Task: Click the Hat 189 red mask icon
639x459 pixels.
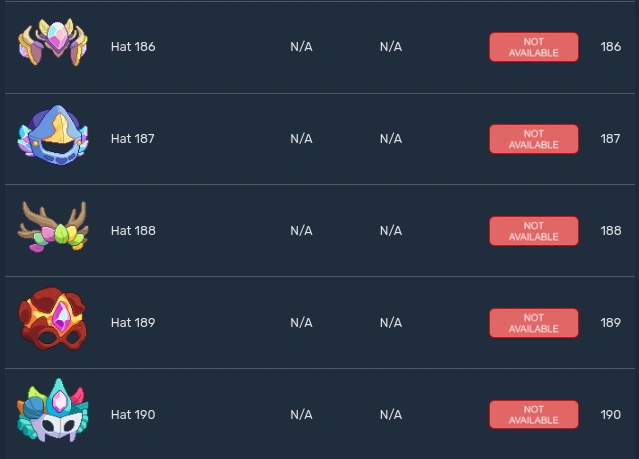Action: 53,322
